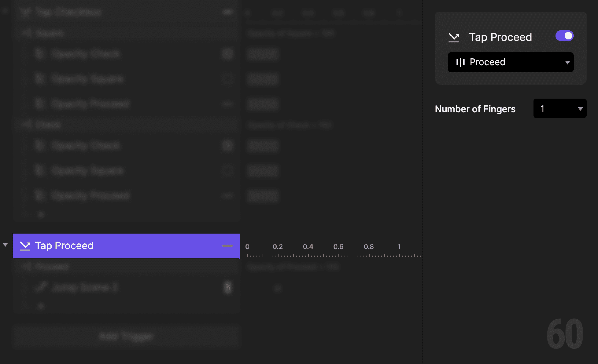Click the checkmark icon beside the Tap Checkbox trigger
The height and width of the screenshot is (364, 598).
pyautogui.click(x=25, y=12)
